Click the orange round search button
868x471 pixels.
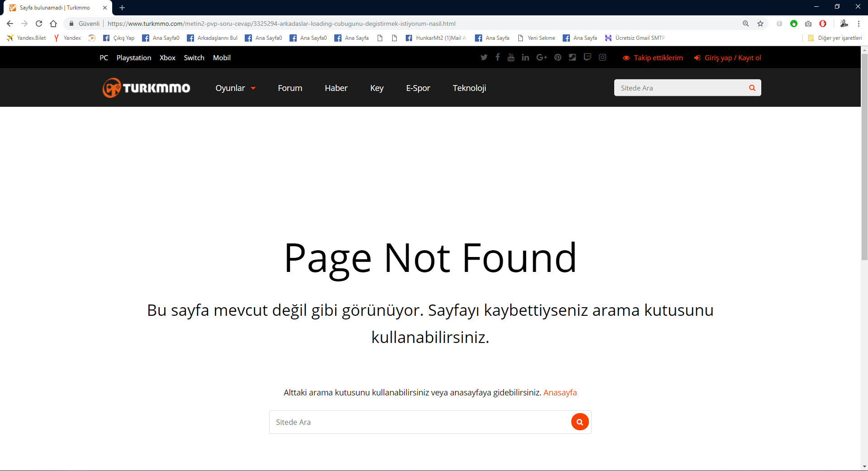pyautogui.click(x=580, y=422)
